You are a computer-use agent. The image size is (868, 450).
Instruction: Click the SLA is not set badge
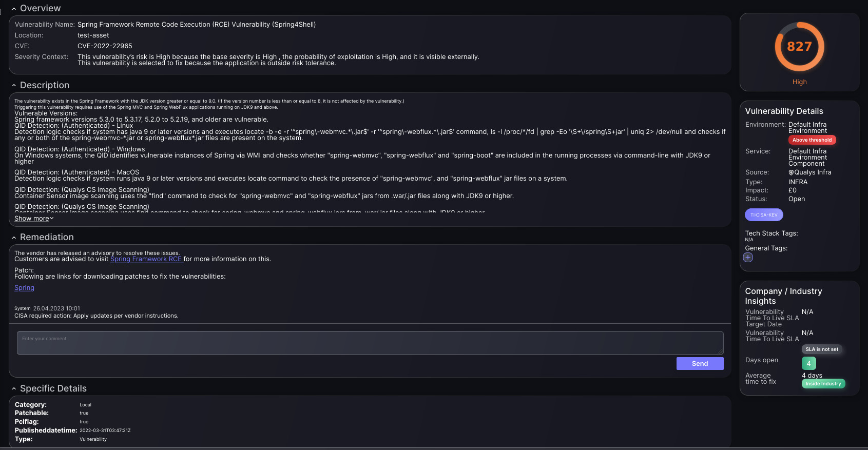[821, 349]
